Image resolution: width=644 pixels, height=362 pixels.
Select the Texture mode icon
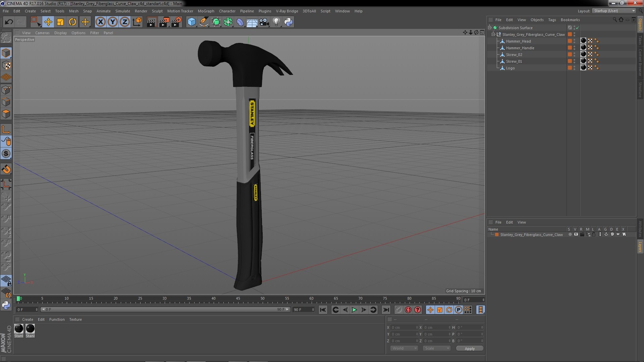click(x=6, y=65)
